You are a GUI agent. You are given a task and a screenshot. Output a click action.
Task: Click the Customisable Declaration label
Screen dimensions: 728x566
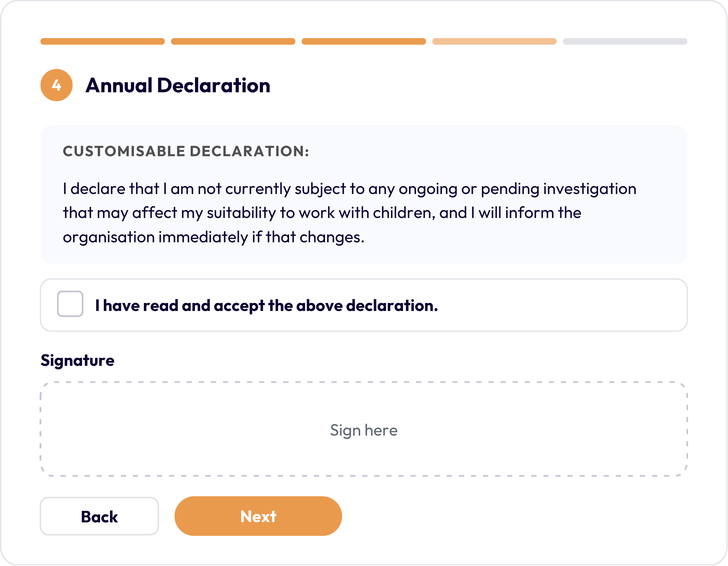(186, 151)
